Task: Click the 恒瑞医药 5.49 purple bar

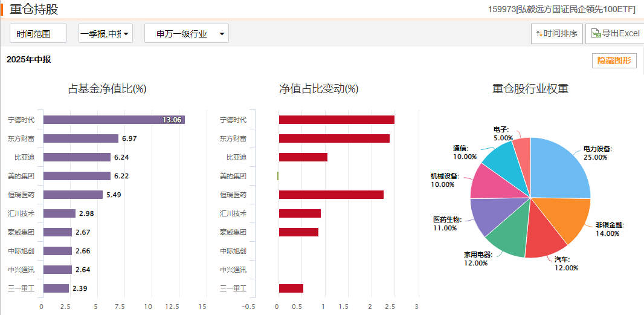Action: 73,195
